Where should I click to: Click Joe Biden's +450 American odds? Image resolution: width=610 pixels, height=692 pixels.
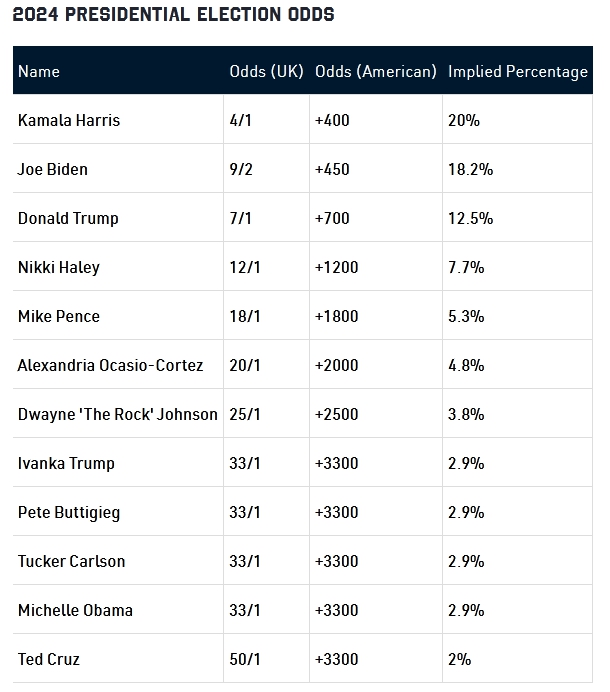(x=332, y=169)
